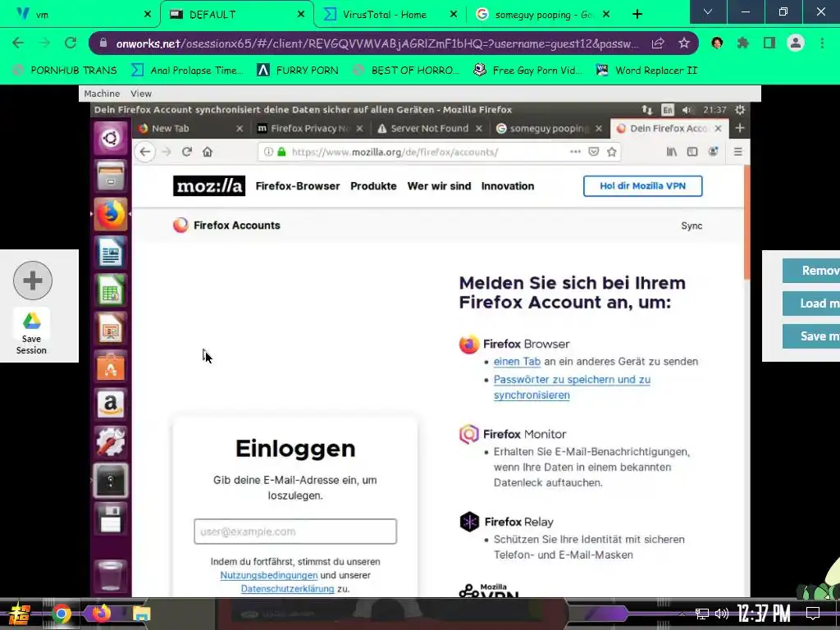Open Ubuntu Software Center in launcher
The width and height of the screenshot is (840, 630).
coord(111,367)
